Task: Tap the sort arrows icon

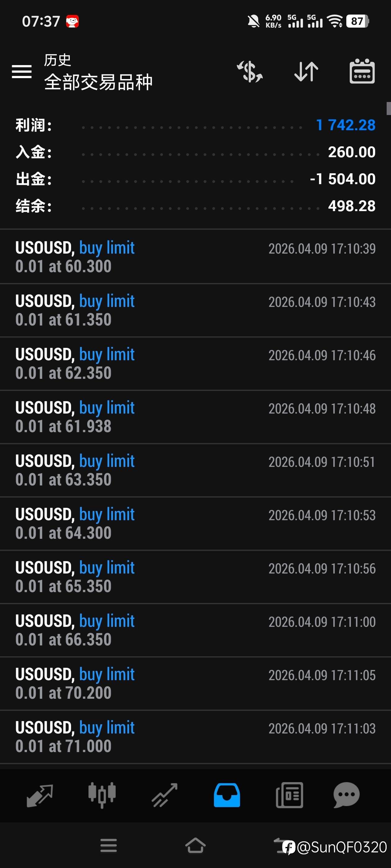Action: [x=306, y=71]
